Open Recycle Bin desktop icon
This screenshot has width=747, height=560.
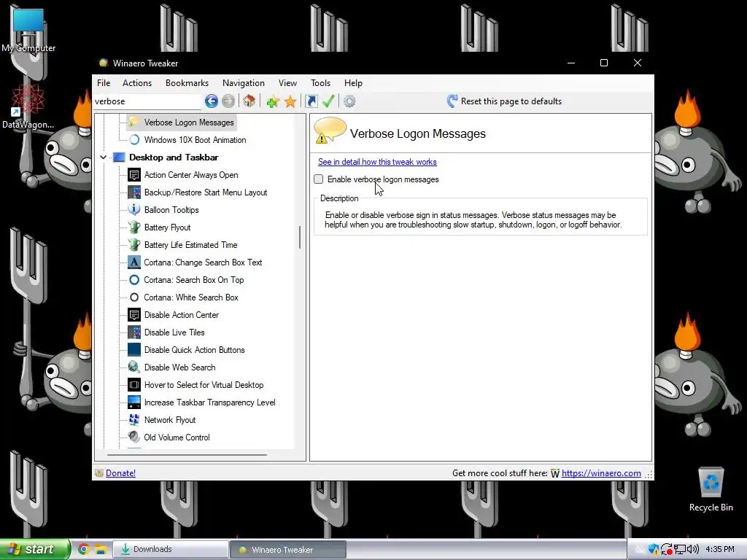pyautogui.click(x=711, y=489)
